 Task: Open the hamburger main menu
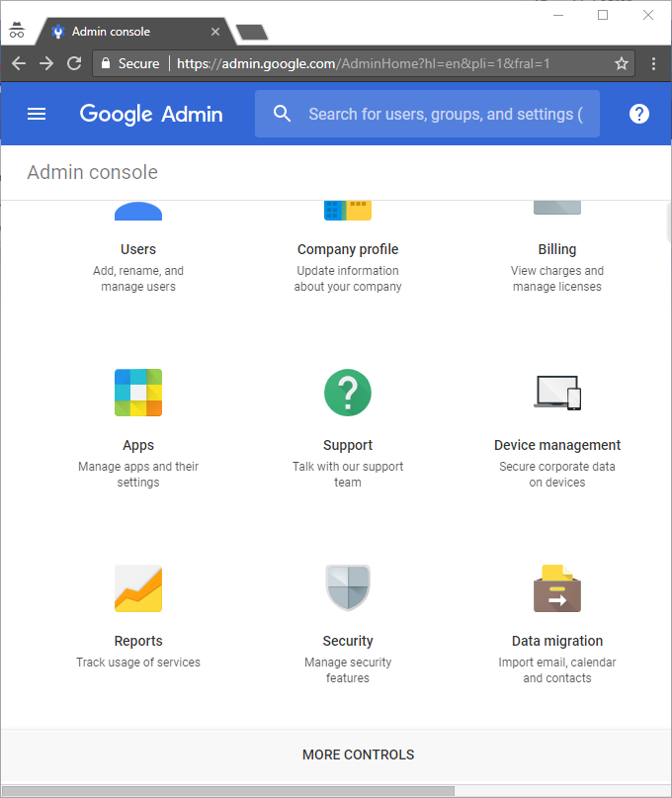click(37, 114)
